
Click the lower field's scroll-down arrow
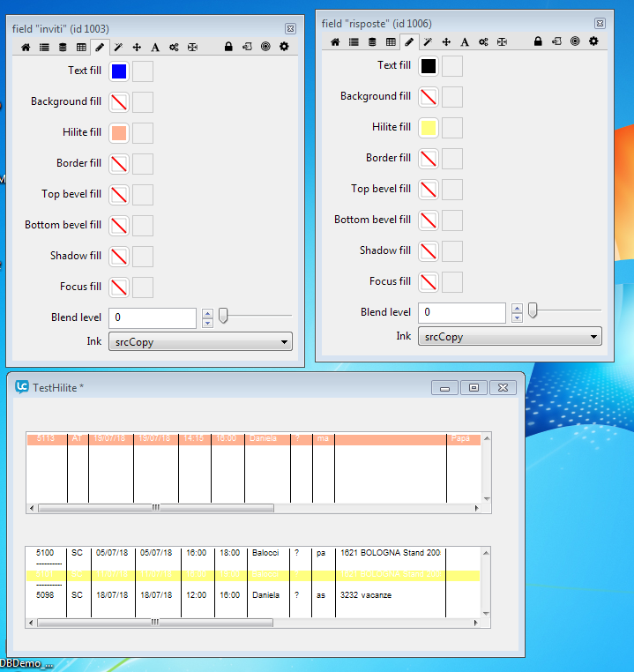coord(486,613)
